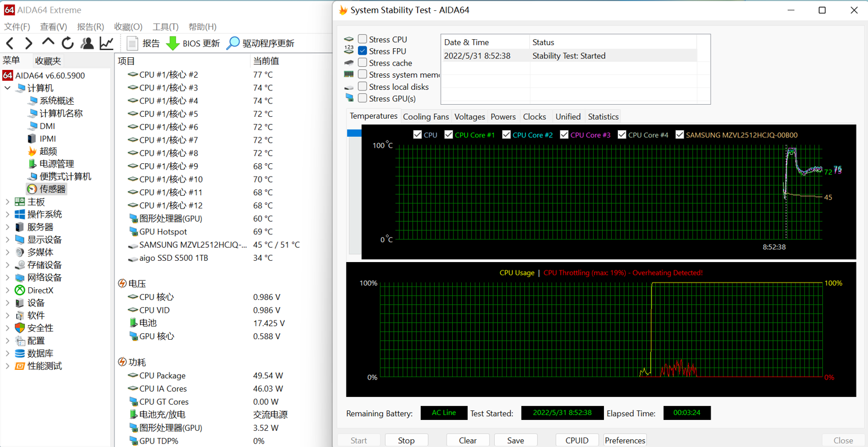The image size is (868, 447).
Task: Expand the 存储设备 tree node
Action: click(7, 265)
